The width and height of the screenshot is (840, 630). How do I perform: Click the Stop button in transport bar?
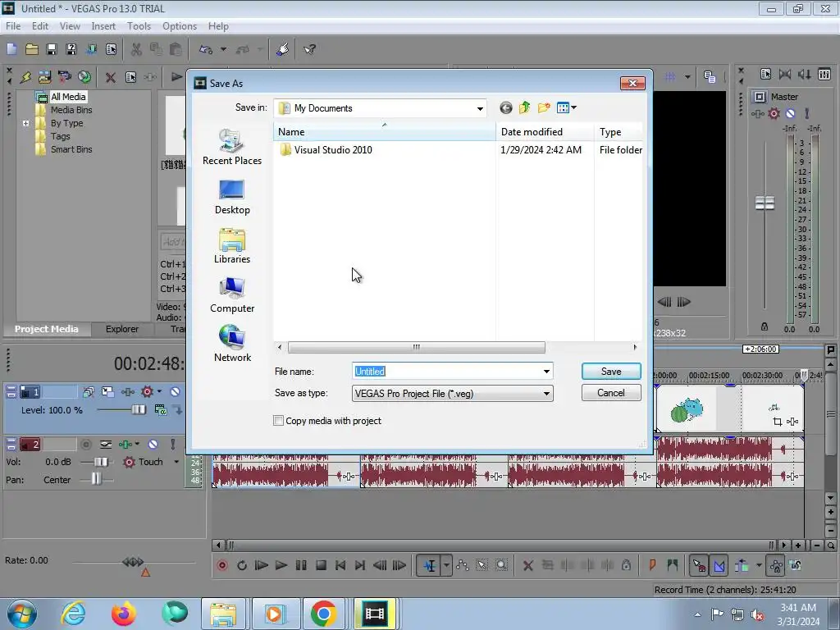click(x=321, y=565)
